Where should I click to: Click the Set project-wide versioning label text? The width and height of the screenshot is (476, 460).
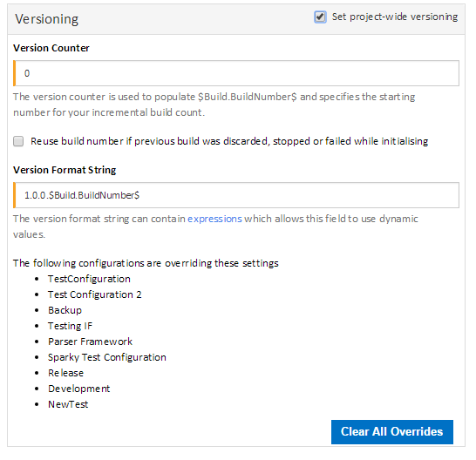(x=395, y=17)
